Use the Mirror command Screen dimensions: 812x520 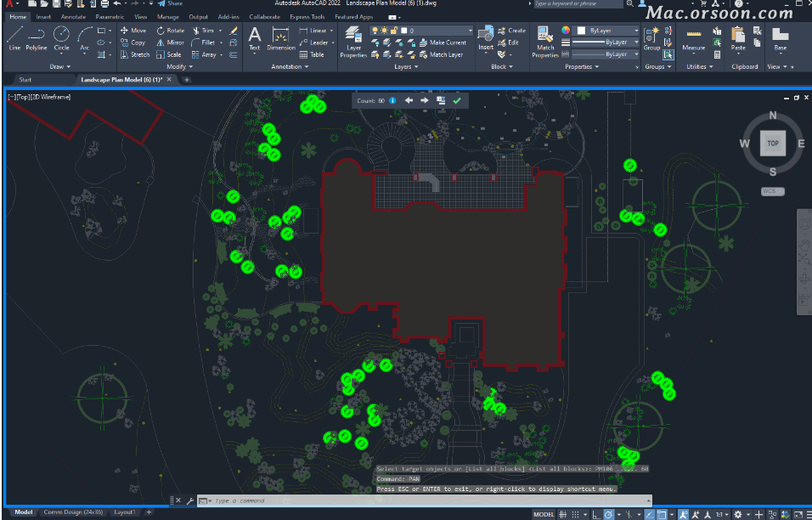tap(171, 42)
